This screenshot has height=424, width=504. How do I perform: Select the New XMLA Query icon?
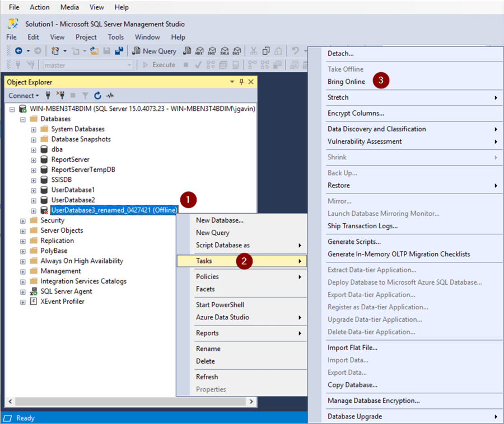225,51
